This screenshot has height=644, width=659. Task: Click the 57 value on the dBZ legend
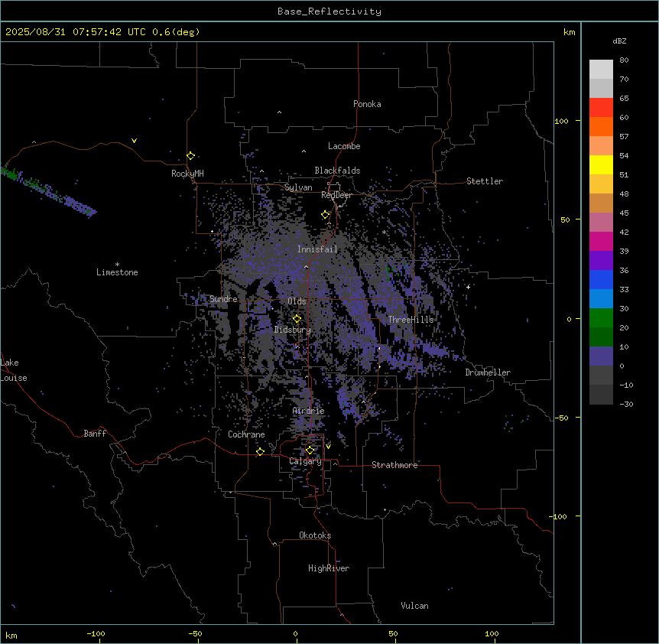pyautogui.click(x=624, y=137)
